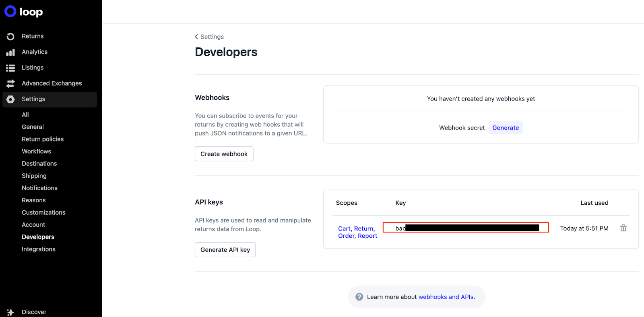Open Customizations settings
The height and width of the screenshot is (317, 644).
(x=43, y=212)
